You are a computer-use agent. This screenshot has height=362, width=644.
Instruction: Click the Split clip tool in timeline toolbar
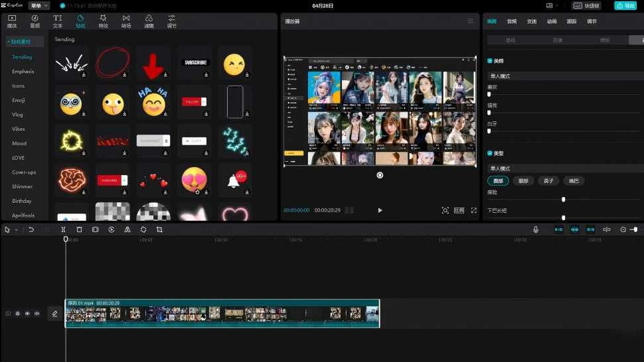point(64,229)
